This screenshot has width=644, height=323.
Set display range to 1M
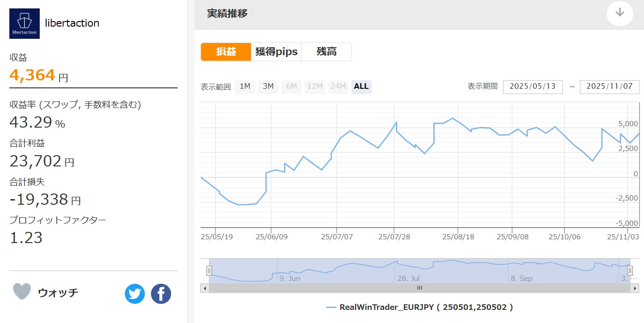pyautogui.click(x=245, y=86)
